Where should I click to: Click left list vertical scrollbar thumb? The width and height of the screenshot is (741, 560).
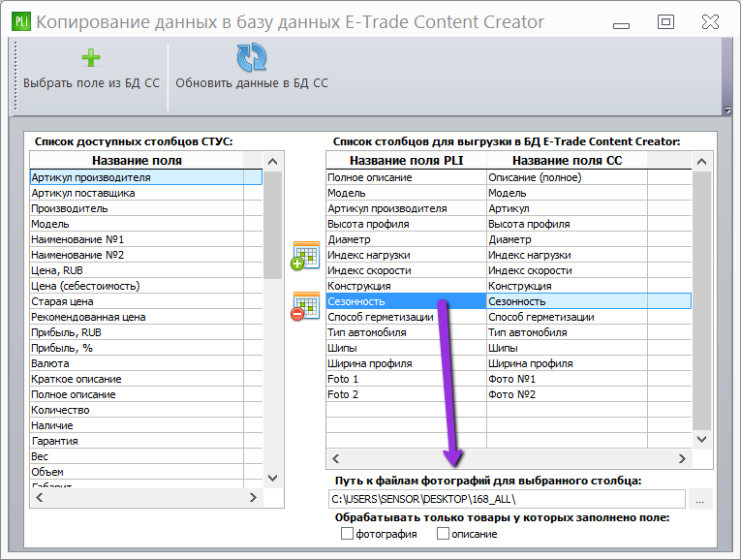(x=273, y=225)
